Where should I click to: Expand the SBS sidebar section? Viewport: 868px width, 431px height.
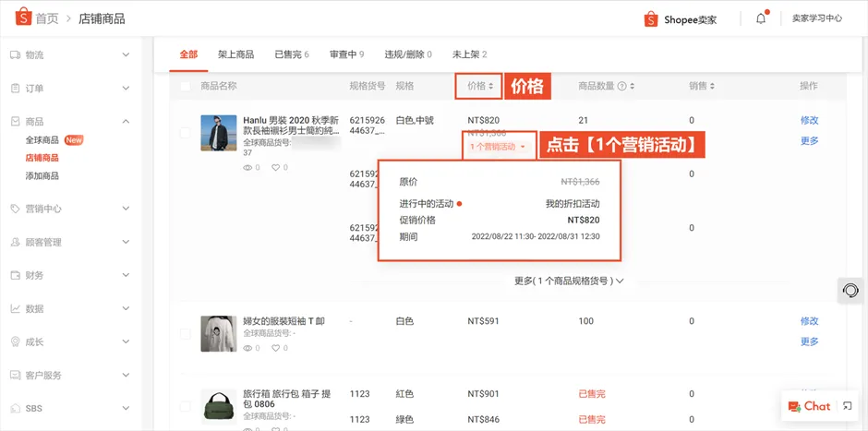click(x=126, y=408)
